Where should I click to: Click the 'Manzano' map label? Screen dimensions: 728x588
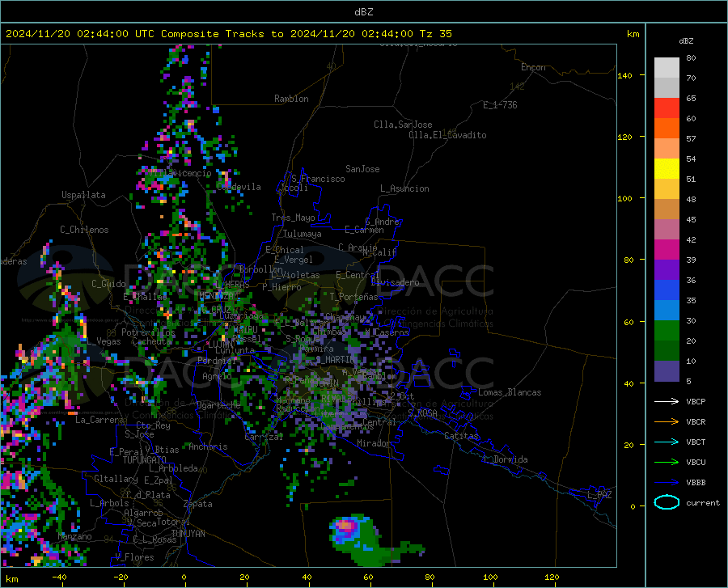(74, 536)
